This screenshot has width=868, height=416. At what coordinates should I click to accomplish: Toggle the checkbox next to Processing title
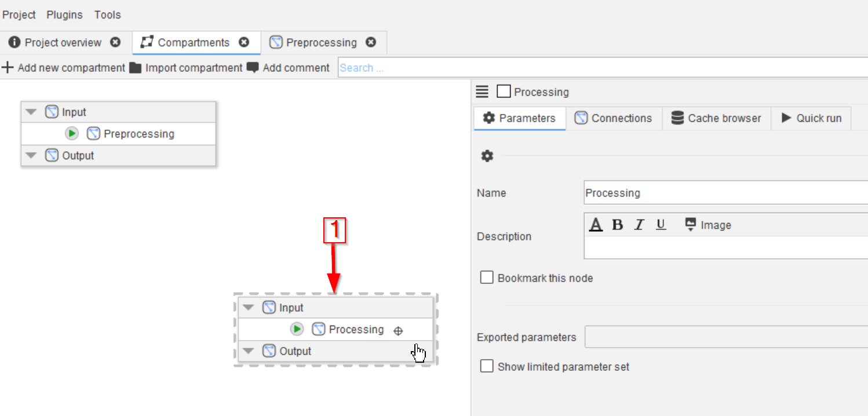[504, 92]
